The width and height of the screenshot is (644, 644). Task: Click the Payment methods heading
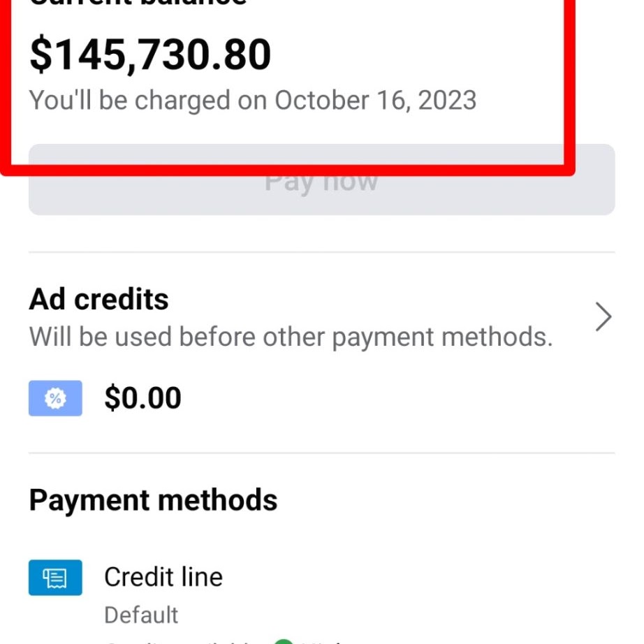[x=153, y=500]
